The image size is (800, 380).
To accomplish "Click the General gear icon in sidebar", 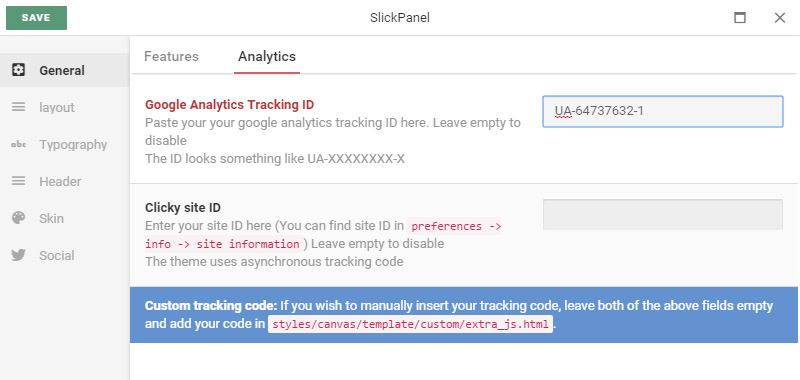I will 18,70.
